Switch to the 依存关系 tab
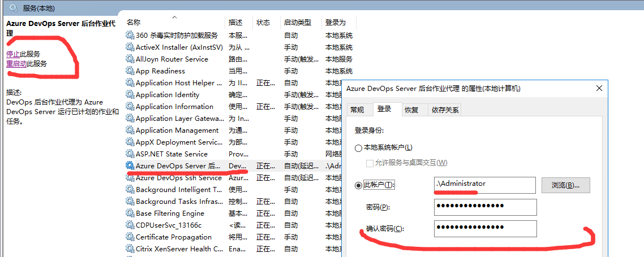This screenshot has height=257, width=644. point(445,110)
